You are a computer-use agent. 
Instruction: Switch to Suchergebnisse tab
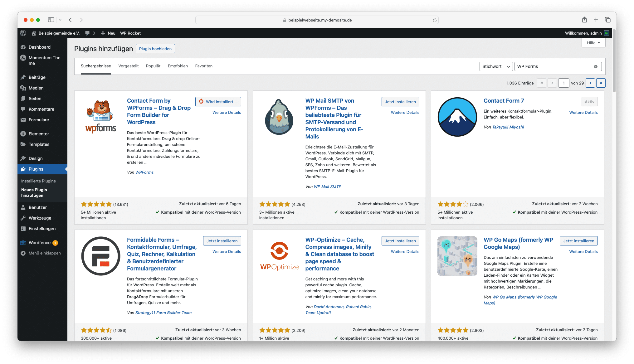[x=96, y=66]
